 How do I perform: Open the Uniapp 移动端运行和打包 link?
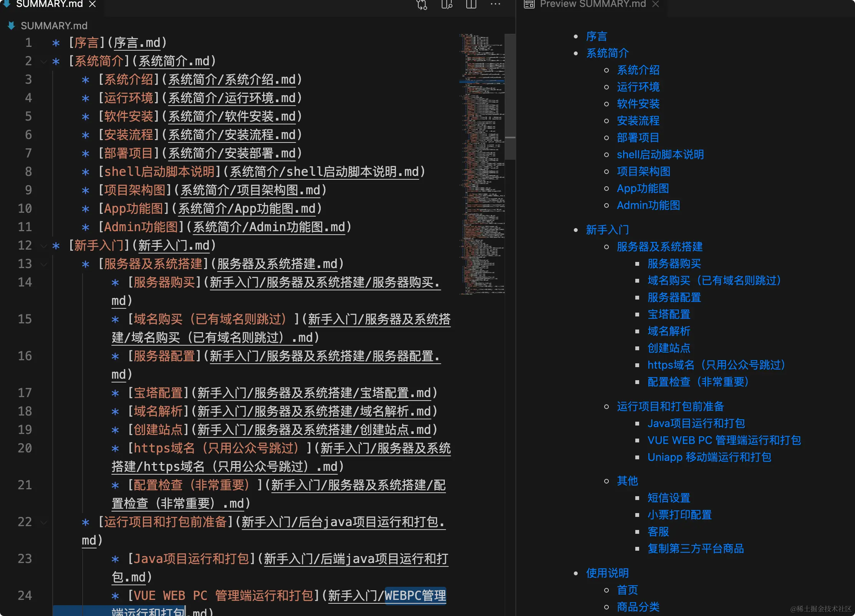(709, 457)
